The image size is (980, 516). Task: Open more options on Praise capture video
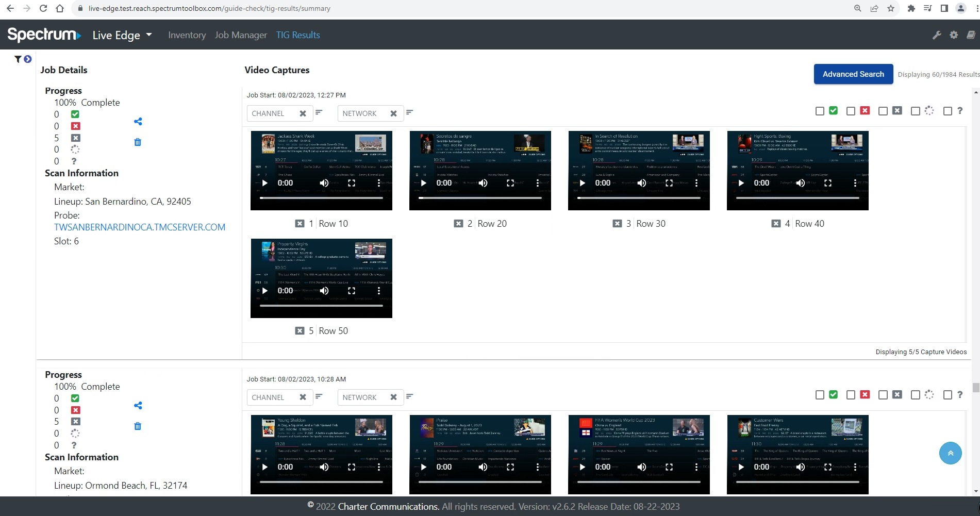pos(538,467)
